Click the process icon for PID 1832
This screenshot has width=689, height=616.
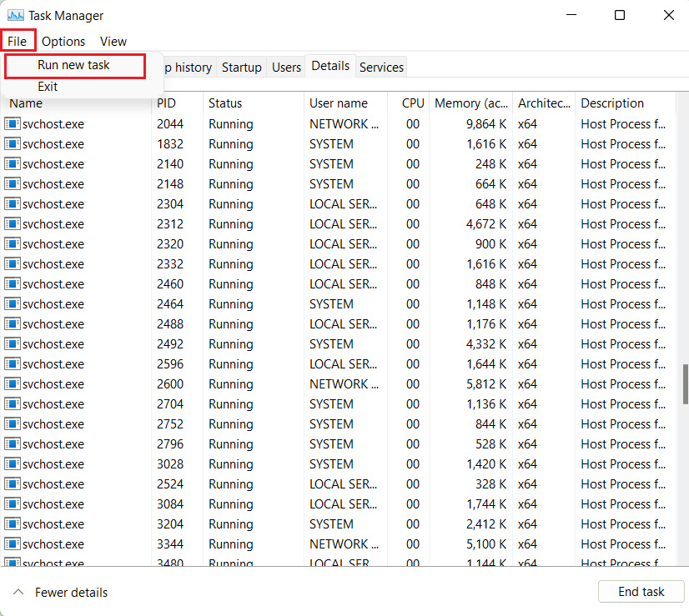[13, 144]
